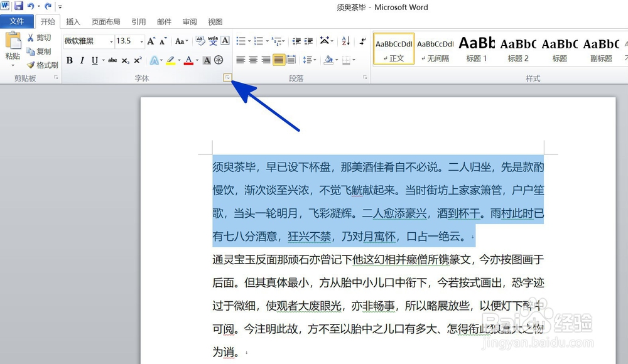Underline the highlighted text
This screenshot has width=628, height=364.
(94, 61)
